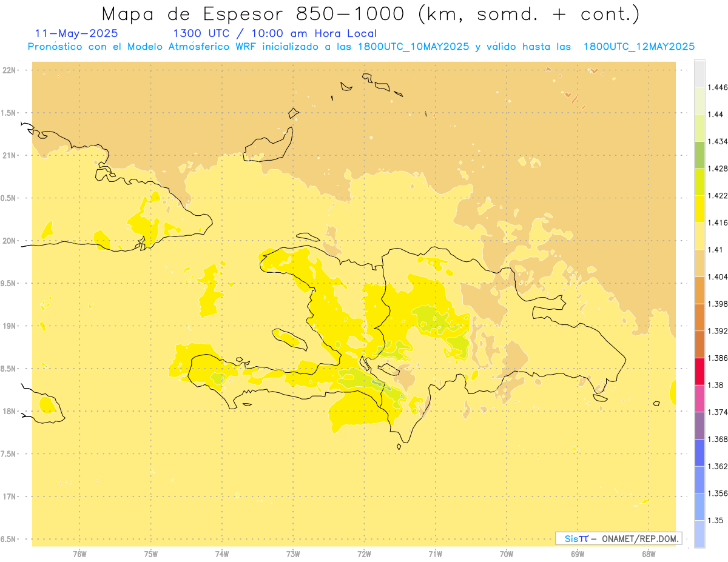Image resolution: width=728 pixels, height=562 pixels.
Task: Click the legend value '1.404'
Action: 717,277
